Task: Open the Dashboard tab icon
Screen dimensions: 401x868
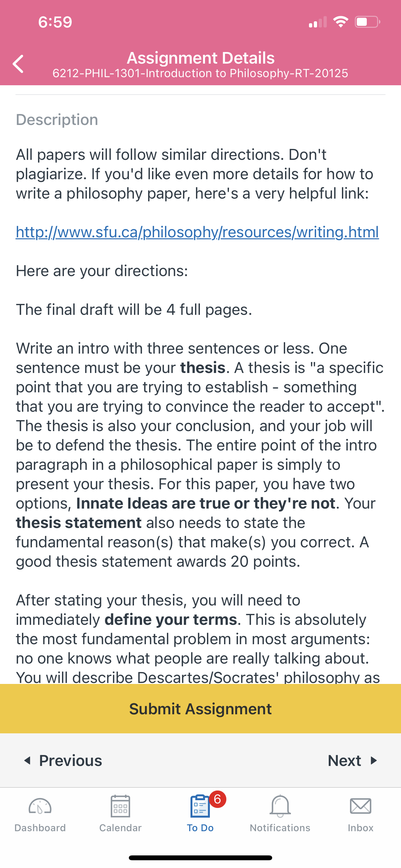Action: (x=40, y=807)
